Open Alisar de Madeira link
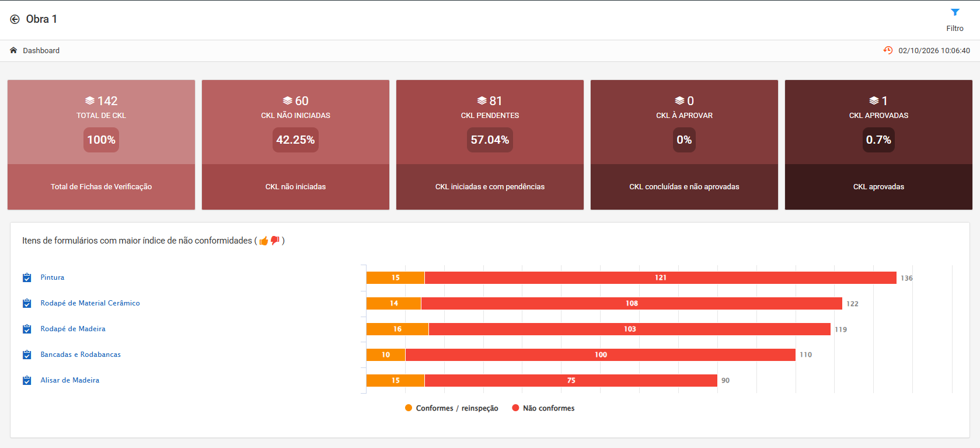This screenshot has height=448, width=980. point(70,380)
